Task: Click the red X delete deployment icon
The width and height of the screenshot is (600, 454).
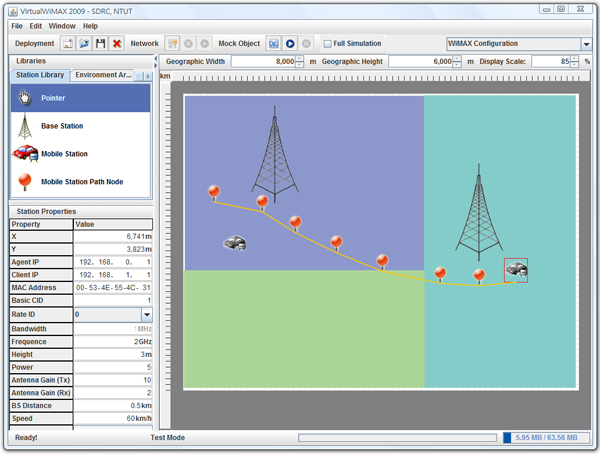Action: (117, 44)
